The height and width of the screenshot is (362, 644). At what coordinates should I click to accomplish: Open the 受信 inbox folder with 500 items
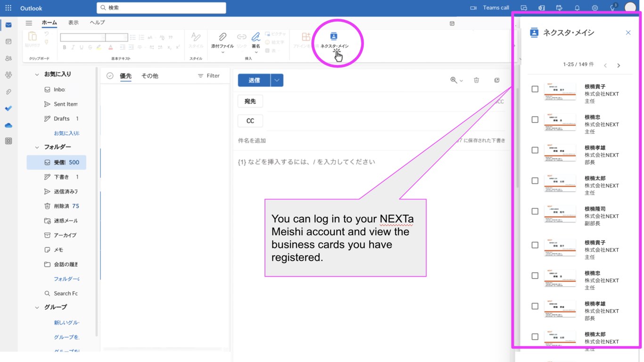(57, 162)
